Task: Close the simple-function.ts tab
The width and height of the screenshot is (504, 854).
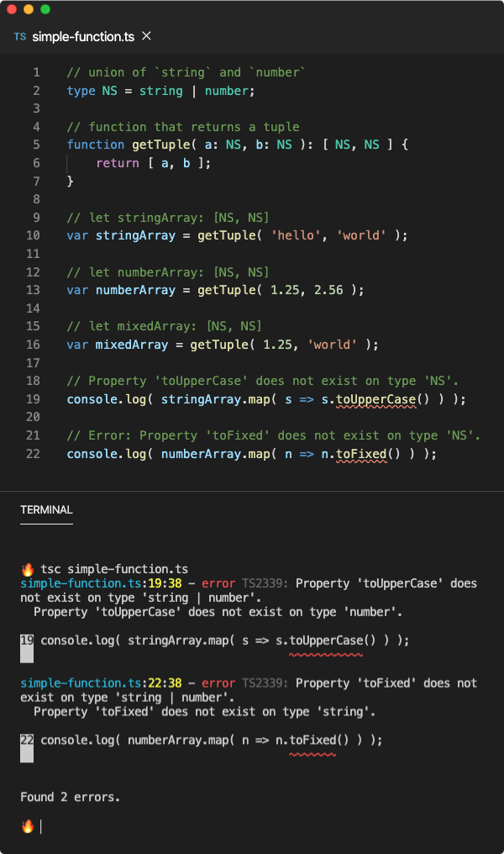Action: click(x=146, y=36)
